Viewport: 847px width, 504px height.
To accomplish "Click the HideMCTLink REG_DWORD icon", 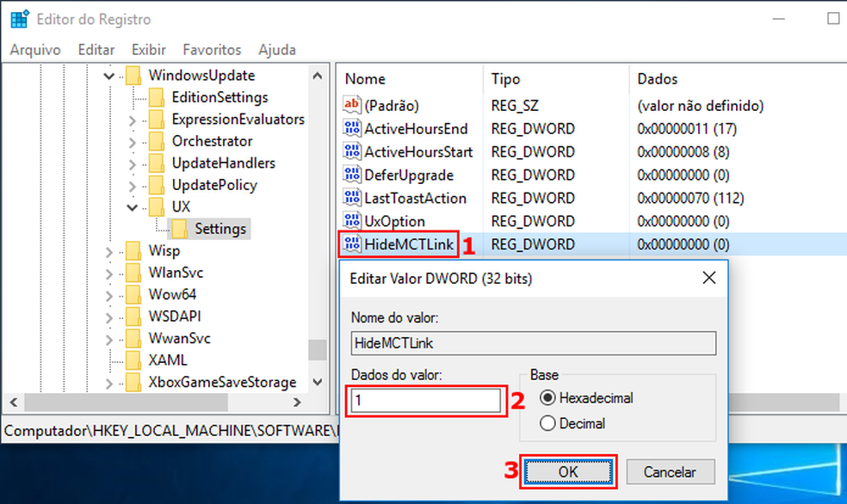I will (x=353, y=244).
